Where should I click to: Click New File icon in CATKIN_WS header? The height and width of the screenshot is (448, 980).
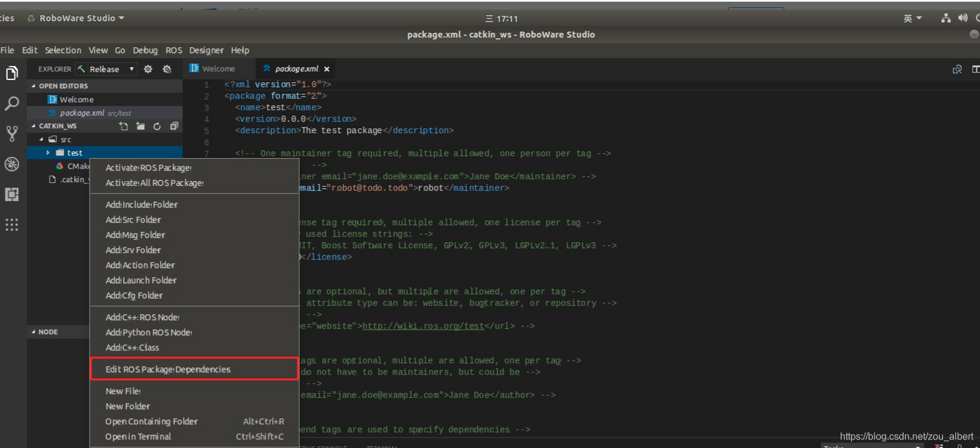(x=124, y=126)
